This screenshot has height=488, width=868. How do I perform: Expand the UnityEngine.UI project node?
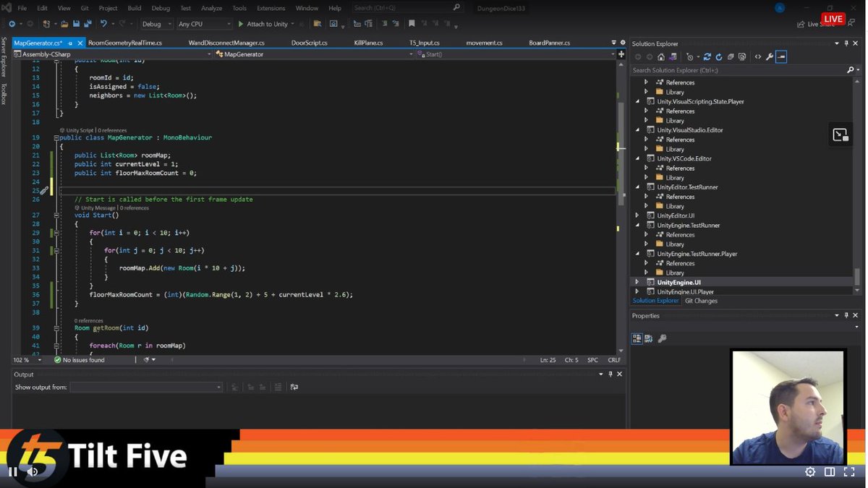pos(637,282)
